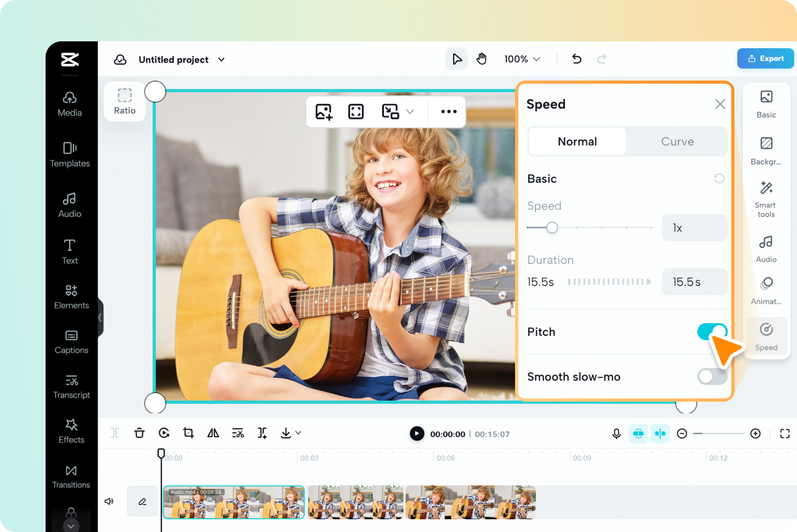Open the 100% zoom level dropdown

point(522,59)
